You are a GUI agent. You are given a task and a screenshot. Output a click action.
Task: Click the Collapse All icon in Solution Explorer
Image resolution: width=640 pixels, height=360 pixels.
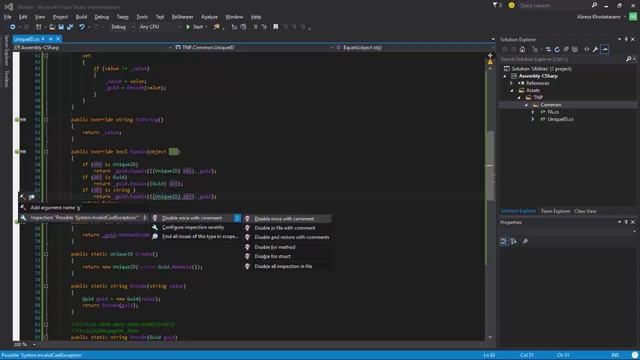click(566, 49)
